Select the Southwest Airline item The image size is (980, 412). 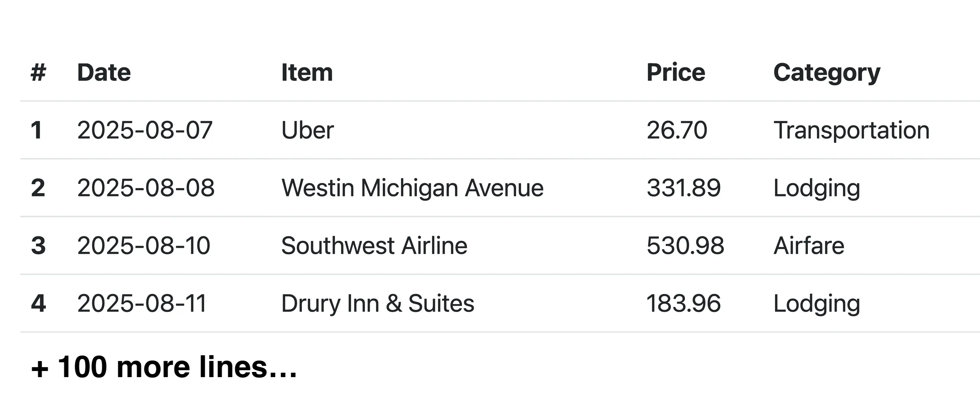pyautogui.click(x=374, y=245)
